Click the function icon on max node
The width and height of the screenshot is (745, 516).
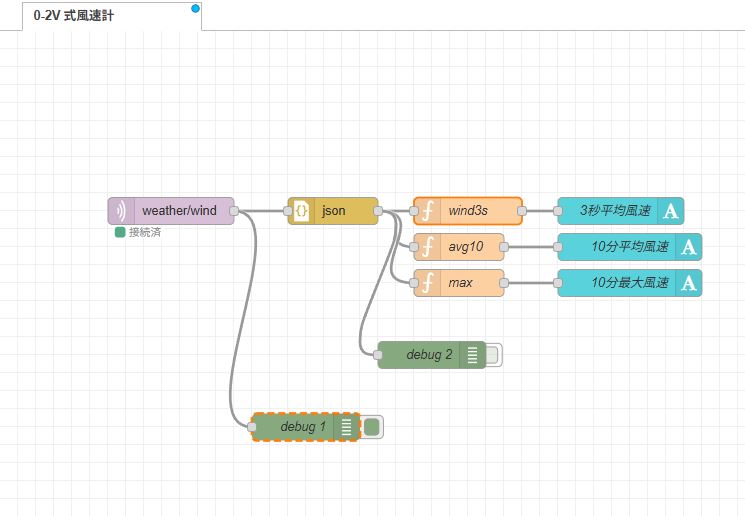(428, 283)
